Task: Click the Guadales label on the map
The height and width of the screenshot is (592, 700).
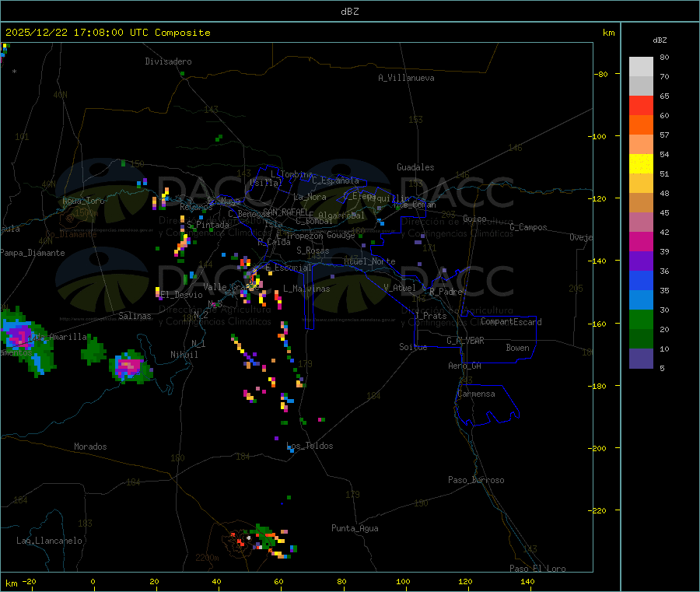Action: pyautogui.click(x=415, y=167)
